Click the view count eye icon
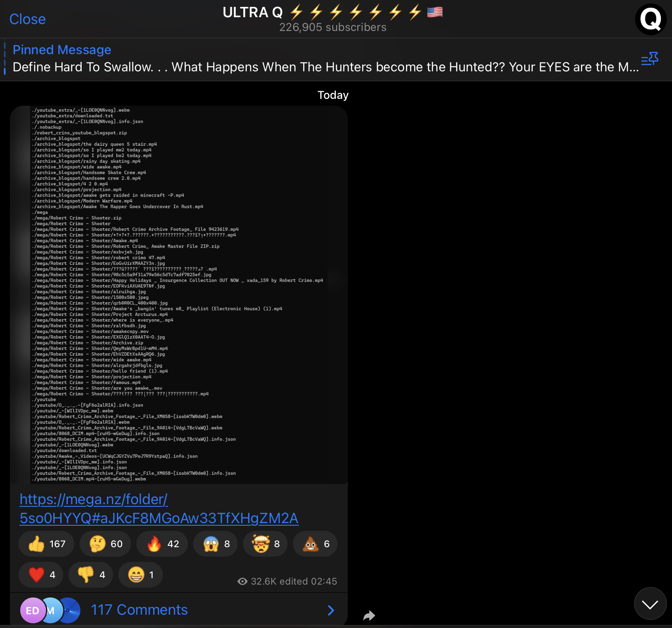The height and width of the screenshot is (628, 672). (242, 581)
